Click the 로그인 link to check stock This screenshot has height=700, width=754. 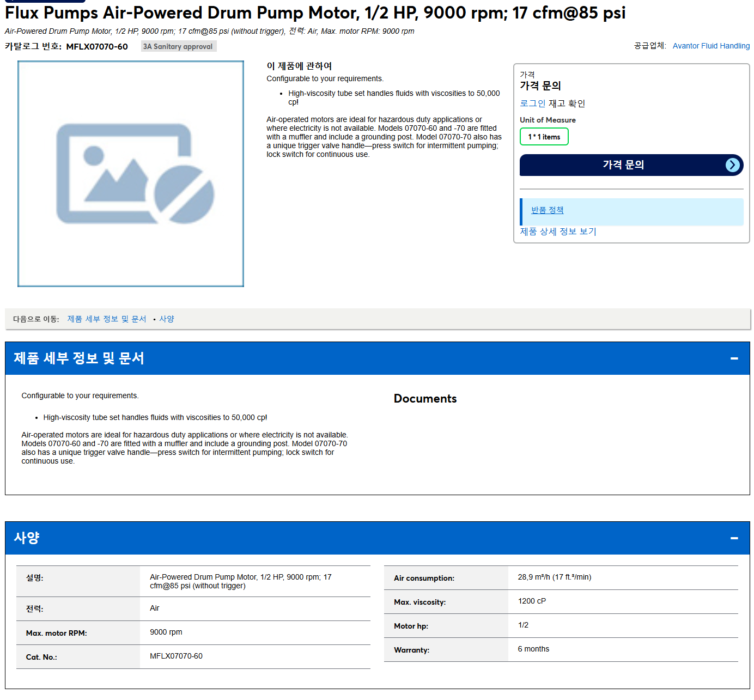(532, 104)
